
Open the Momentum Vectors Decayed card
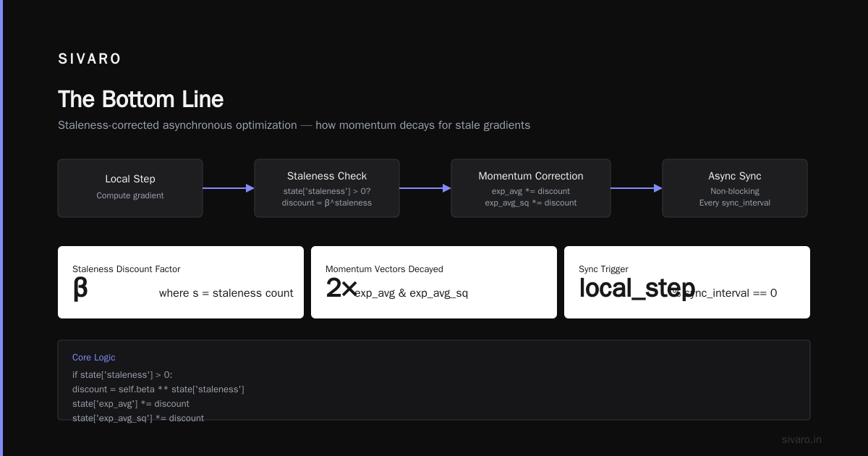pos(434,282)
